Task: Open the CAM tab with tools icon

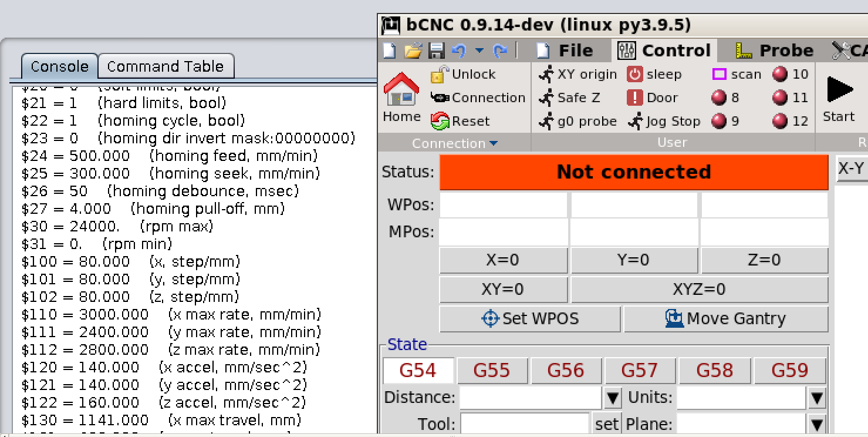Action: pyautogui.click(x=850, y=51)
